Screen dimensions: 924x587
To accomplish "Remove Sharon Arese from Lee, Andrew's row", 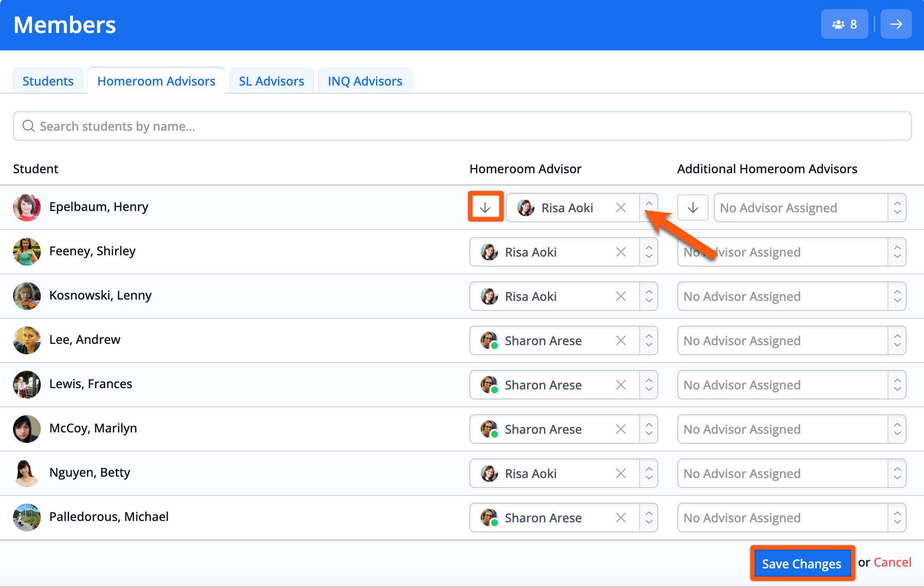I will [620, 340].
